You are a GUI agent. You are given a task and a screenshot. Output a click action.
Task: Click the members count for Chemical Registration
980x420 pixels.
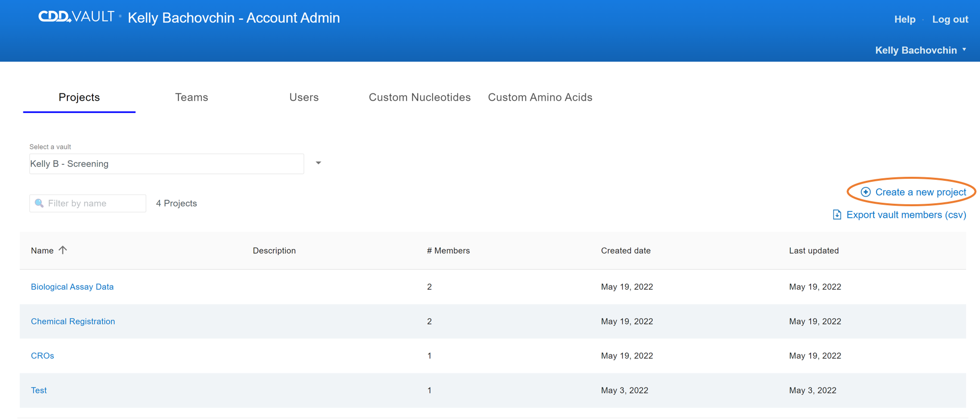coord(430,321)
